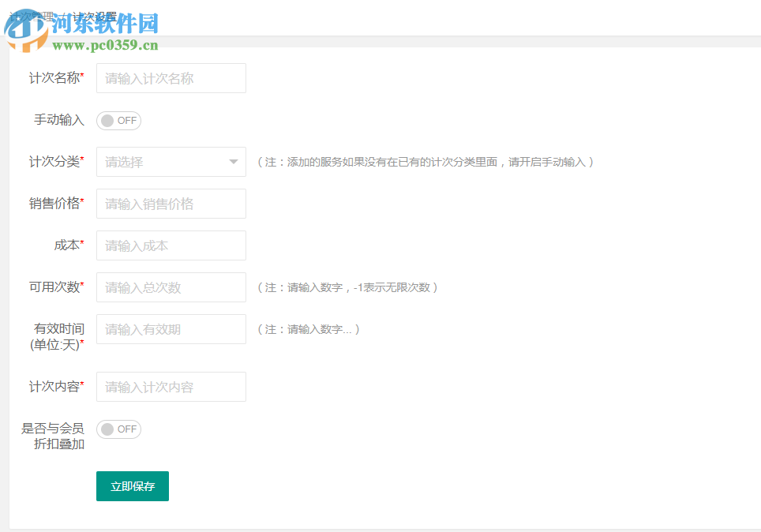The image size is (761, 532).
Task: Turn on the 是否与会员折扣叠加 toggle
Action: [x=118, y=429]
